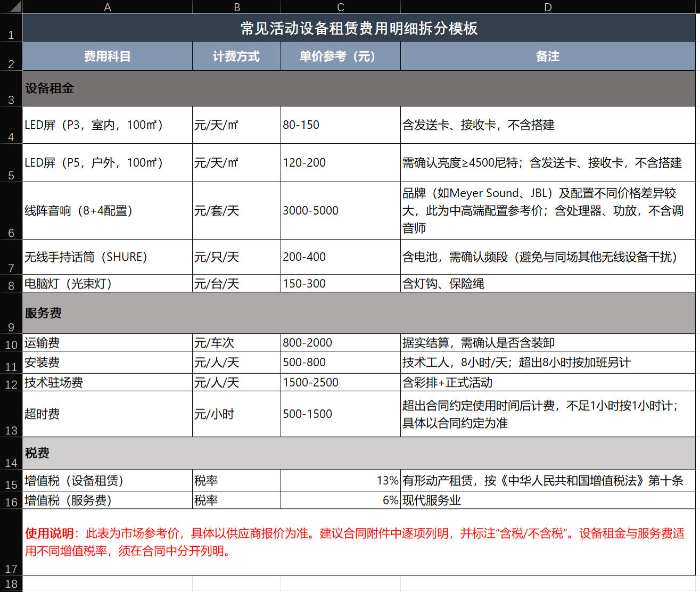Select cell 无线手持话筒（SHURE）
Screen dimensions: 700x592
108,257
